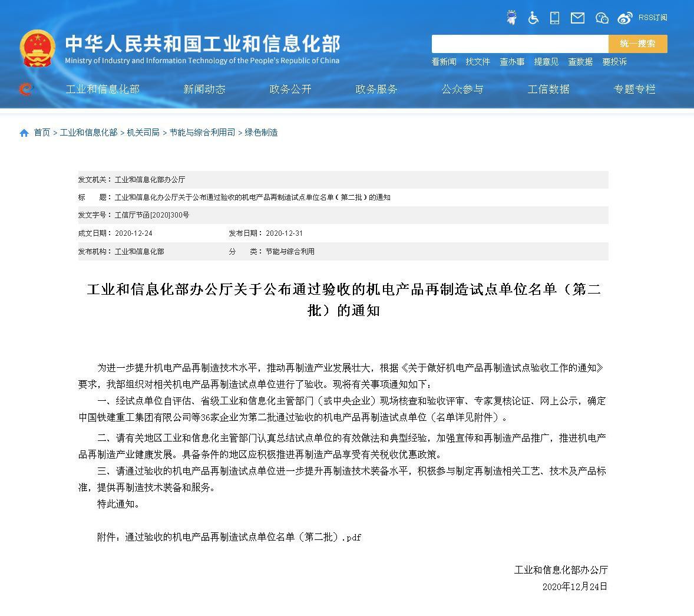Click the site title 中华人民共和国工业和信息化部
The width and height of the screenshot is (694, 616).
(x=203, y=44)
